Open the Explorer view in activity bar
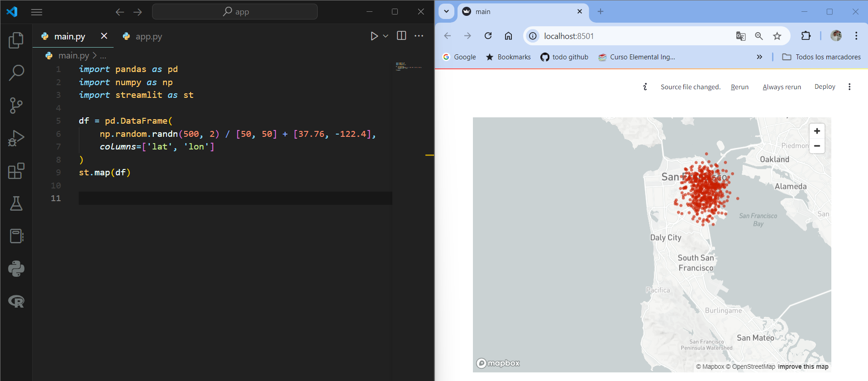 [16, 40]
